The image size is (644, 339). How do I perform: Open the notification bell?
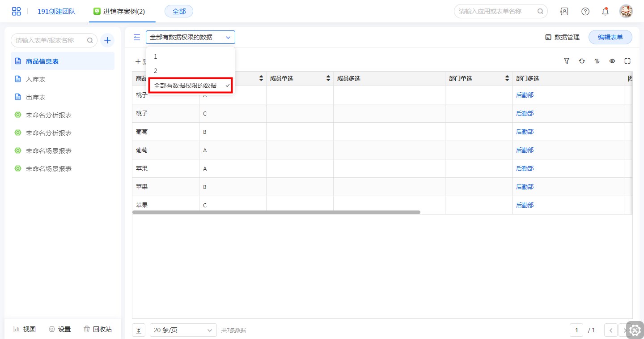[x=605, y=12]
